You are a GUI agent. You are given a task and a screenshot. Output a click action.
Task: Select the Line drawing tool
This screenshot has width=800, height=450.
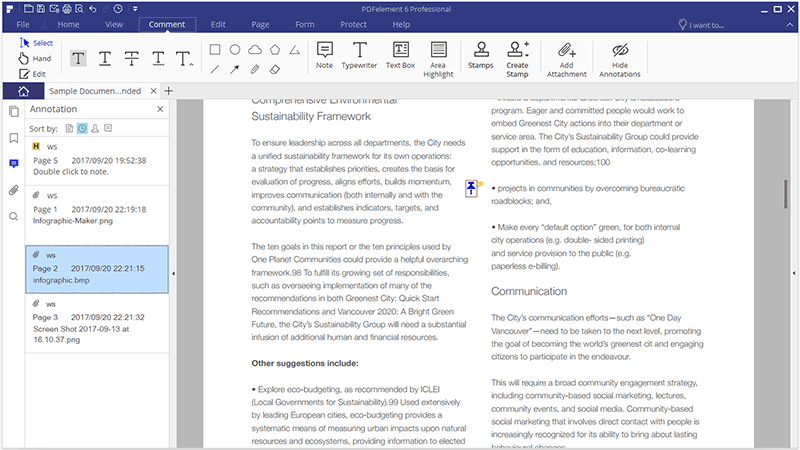[215, 69]
